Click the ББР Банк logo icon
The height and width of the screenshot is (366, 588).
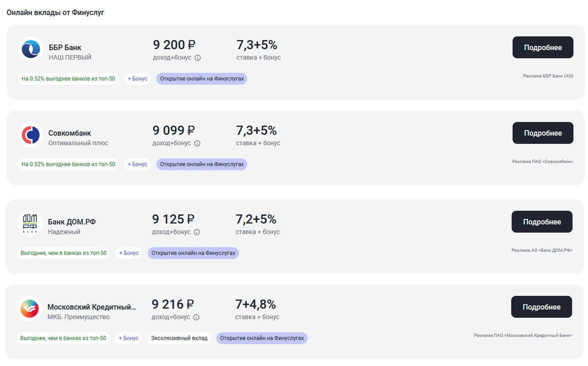click(x=31, y=50)
